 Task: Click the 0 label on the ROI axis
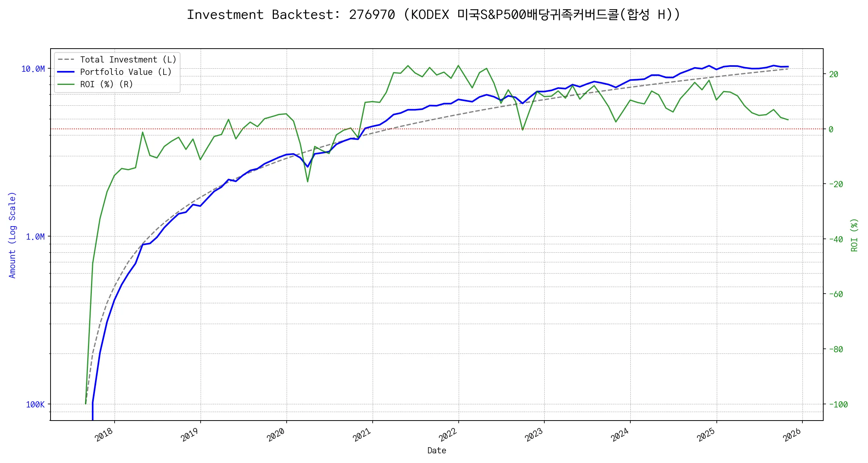pos(831,130)
